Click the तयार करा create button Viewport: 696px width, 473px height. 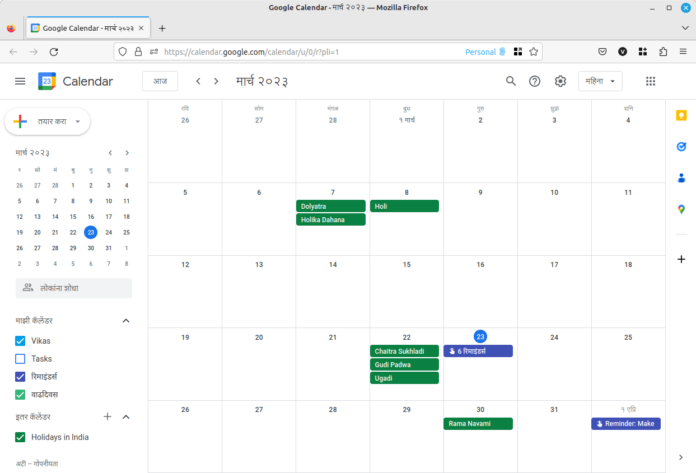(47, 122)
